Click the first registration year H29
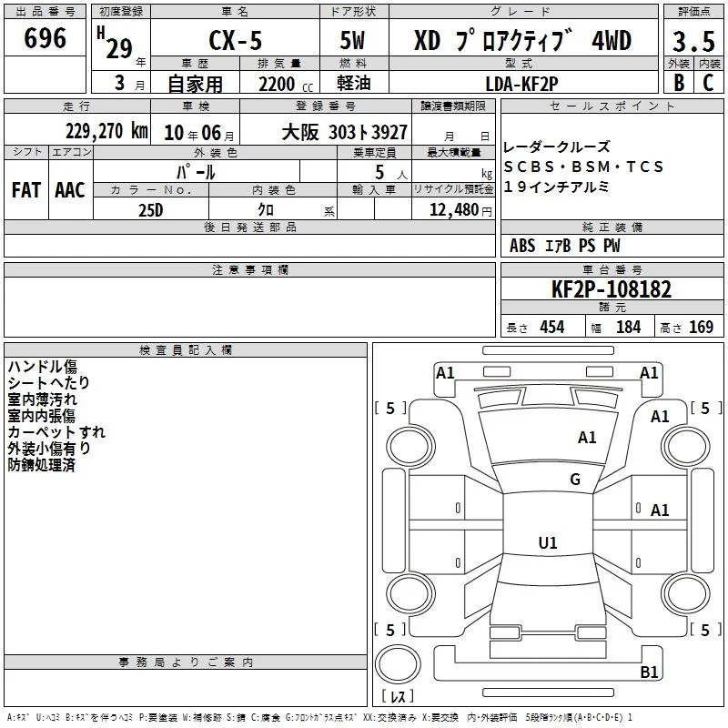728x728 pixels. coord(115,43)
